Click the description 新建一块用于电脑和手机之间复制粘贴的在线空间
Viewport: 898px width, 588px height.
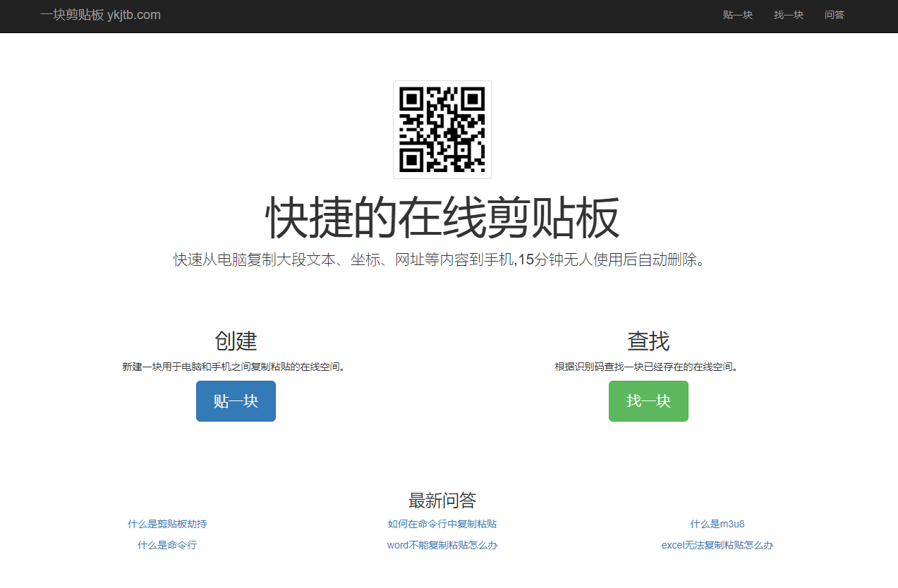coord(236,367)
